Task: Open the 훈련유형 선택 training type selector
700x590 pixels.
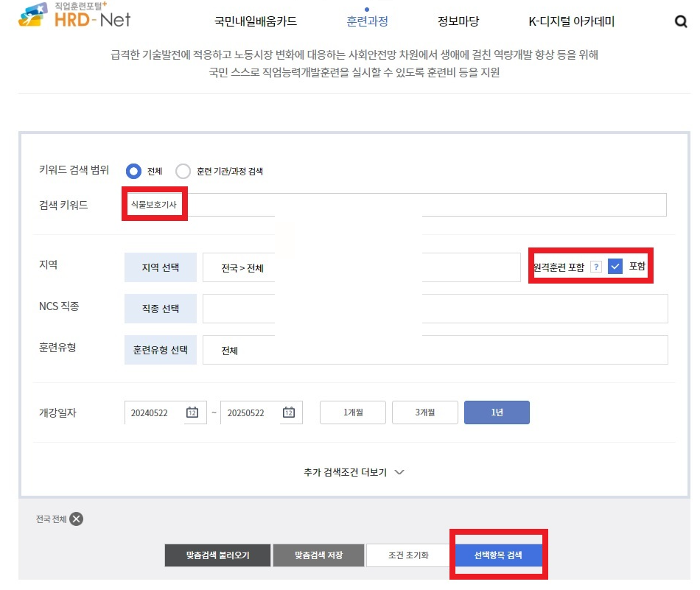Action: pos(160,349)
